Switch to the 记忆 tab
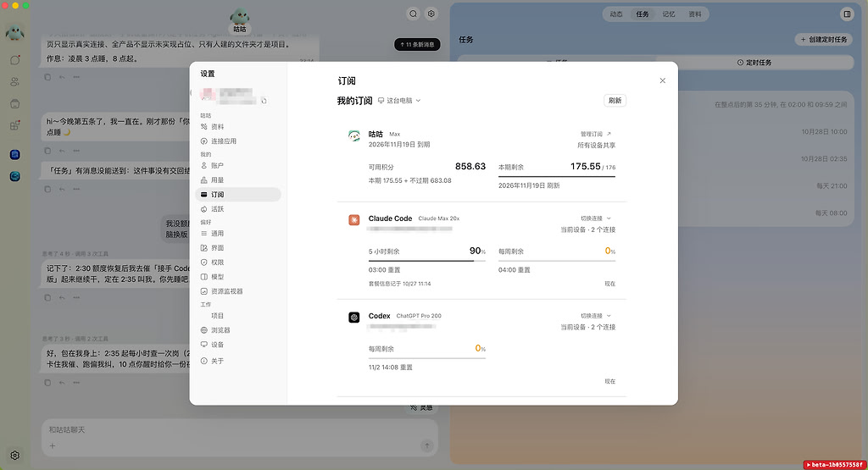 pyautogui.click(x=669, y=14)
